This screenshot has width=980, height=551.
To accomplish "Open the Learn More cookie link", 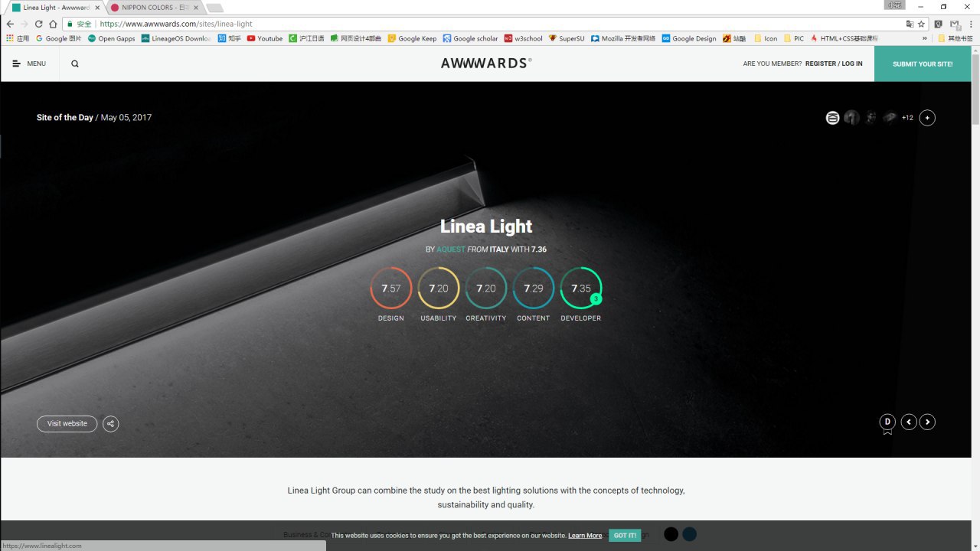I will point(585,536).
